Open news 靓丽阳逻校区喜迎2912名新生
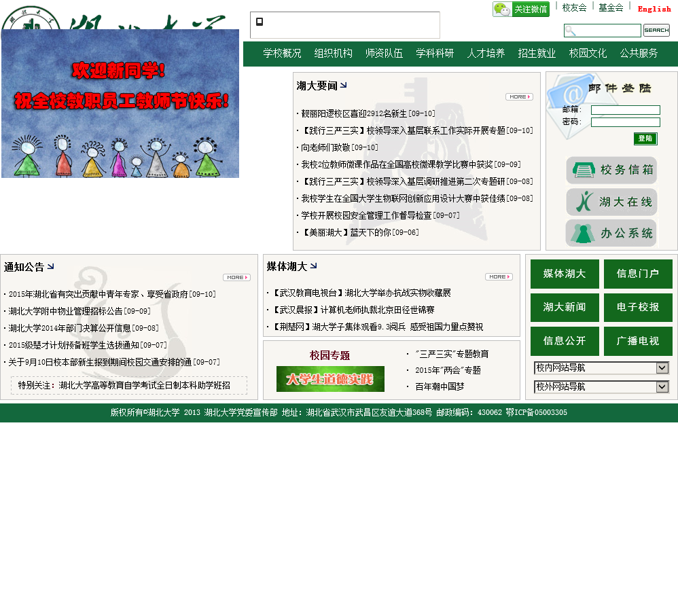Screen dimensions: 678x616 (x=355, y=113)
